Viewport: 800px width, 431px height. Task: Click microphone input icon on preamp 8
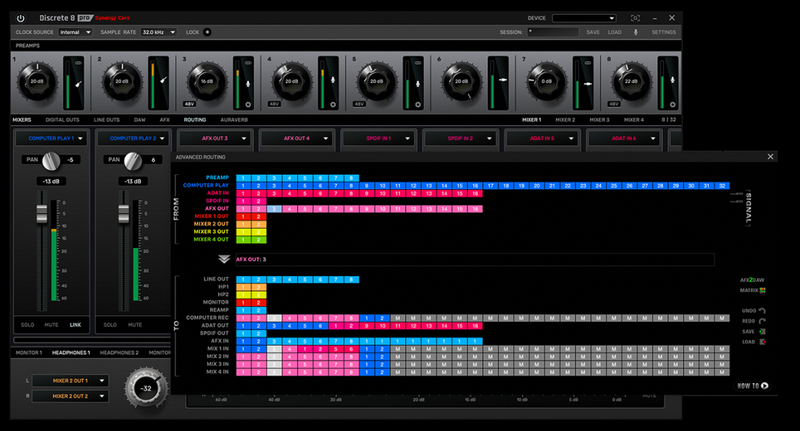[x=672, y=80]
